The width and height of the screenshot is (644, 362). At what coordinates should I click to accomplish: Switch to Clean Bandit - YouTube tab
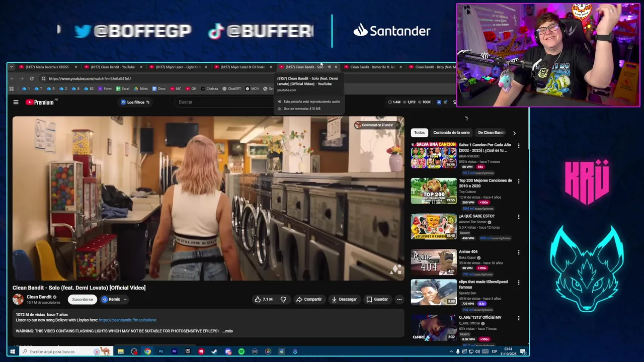pyautogui.click(x=113, y=67)
